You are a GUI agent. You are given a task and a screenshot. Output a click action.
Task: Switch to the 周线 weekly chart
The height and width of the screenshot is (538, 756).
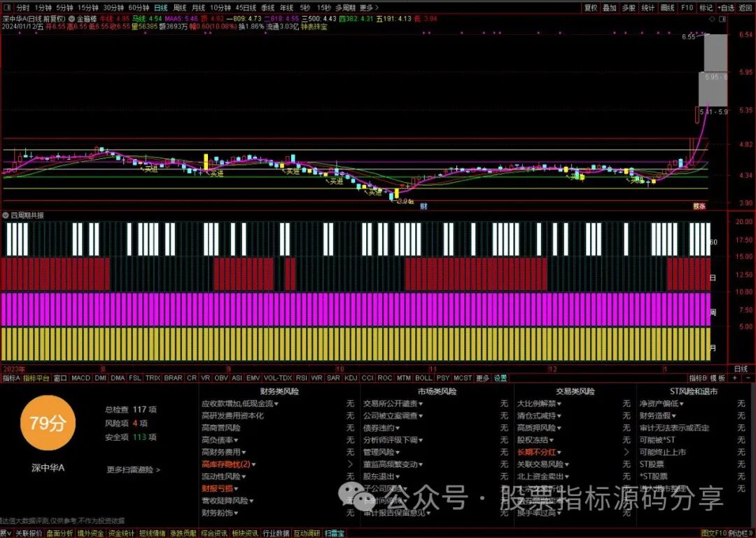point(180,8)
